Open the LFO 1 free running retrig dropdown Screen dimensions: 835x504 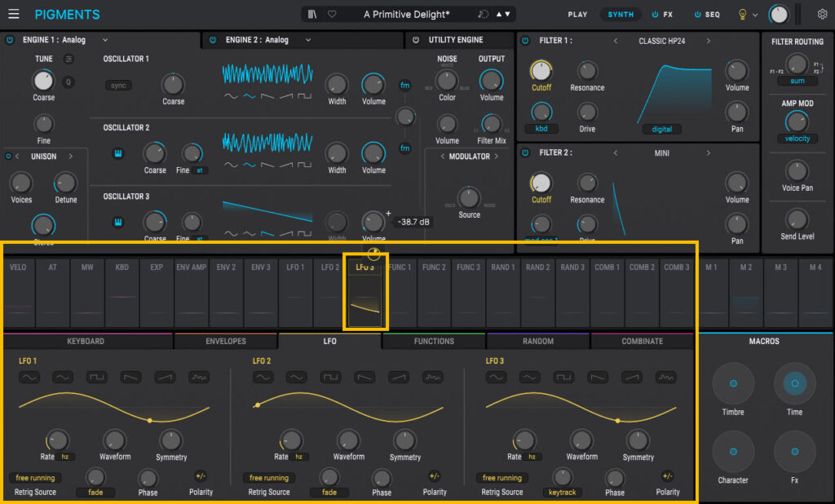(x=35, y=478)
